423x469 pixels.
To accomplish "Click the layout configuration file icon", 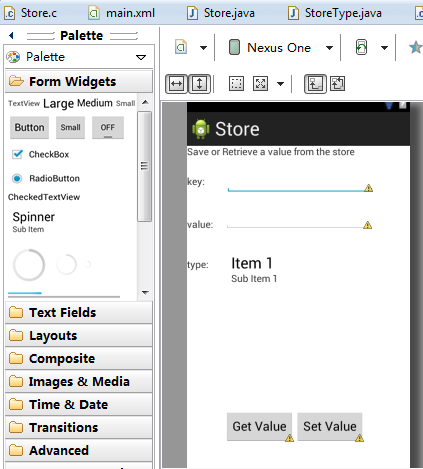I will point(181,47).
